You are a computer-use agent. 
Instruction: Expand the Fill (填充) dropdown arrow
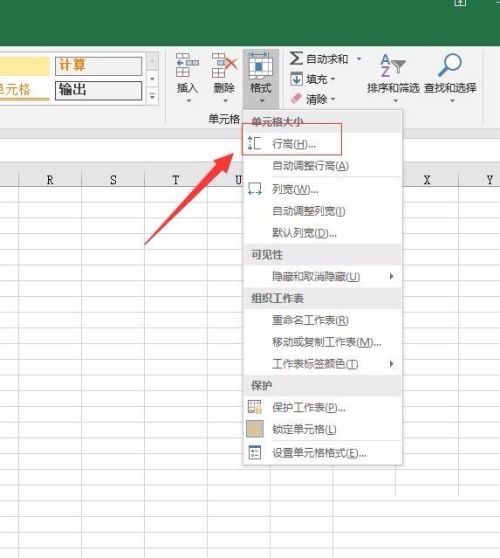(x=333, y=79)
